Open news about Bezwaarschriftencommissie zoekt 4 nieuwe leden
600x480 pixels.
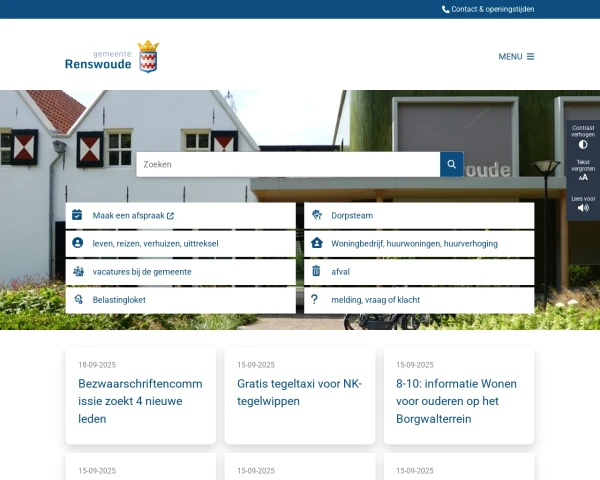[x=140, y=401]
